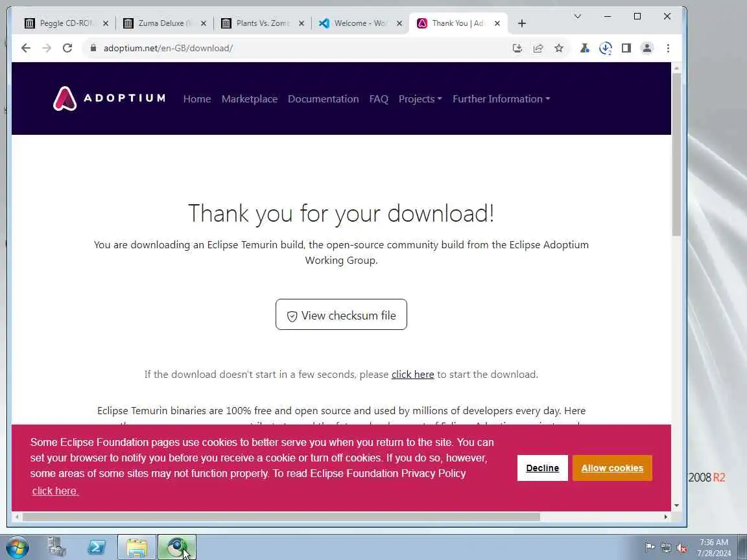Click the browser forward arrow
Image resolution: width=747 pixels, height=560 pixels.
tap(46, 48)
